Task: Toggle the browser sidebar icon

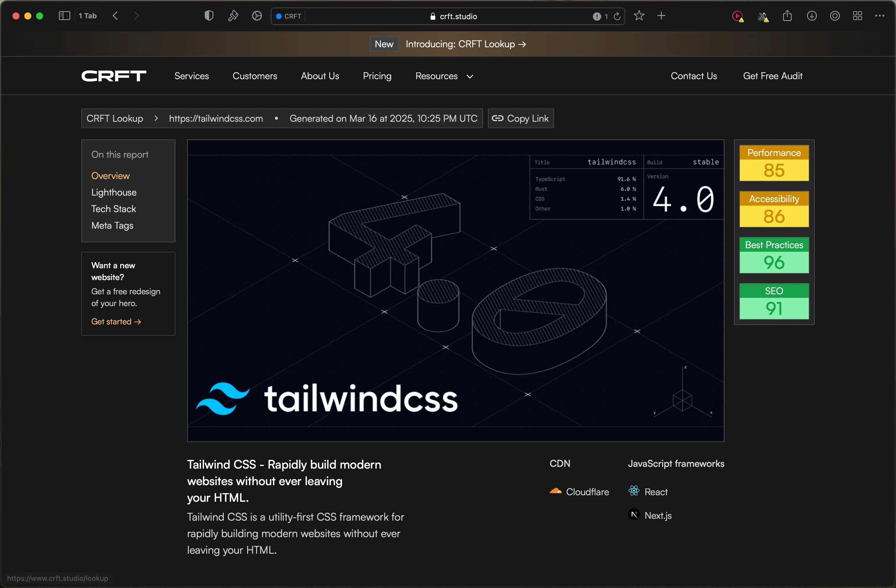Action: [64, 16]
